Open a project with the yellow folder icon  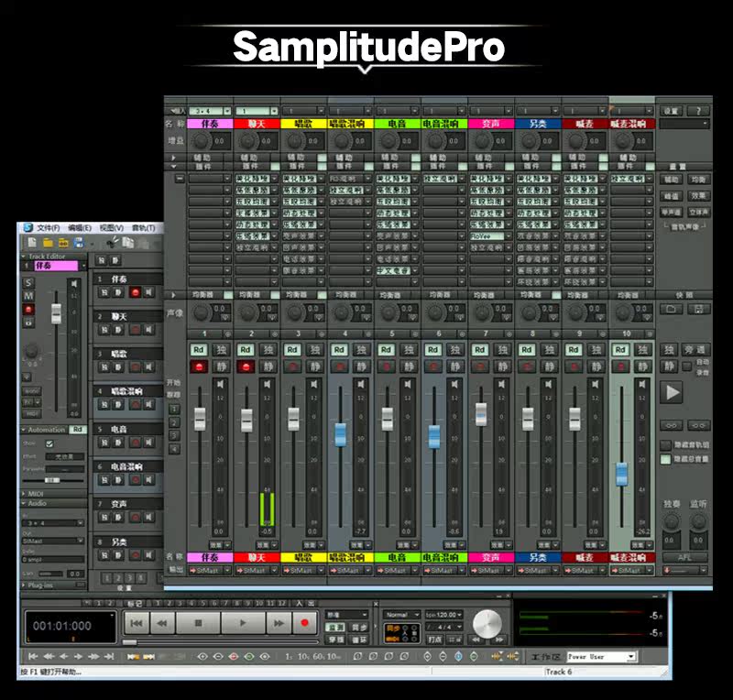coord(48,242)
